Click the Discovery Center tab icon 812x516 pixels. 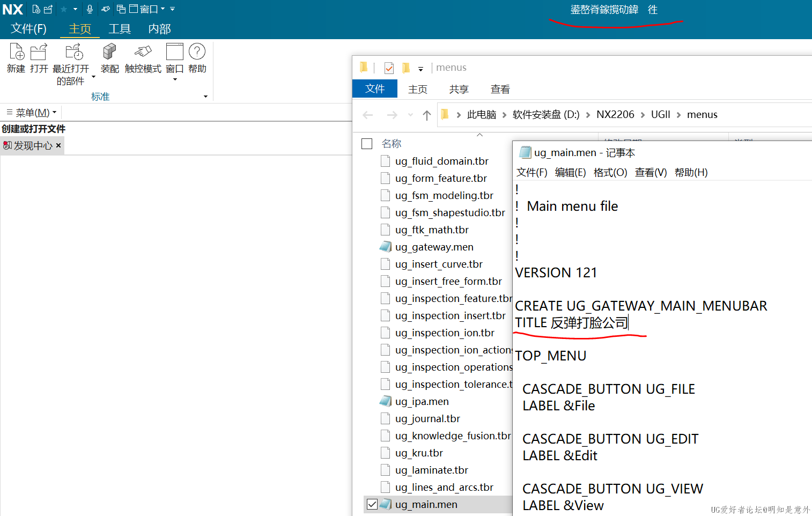(x=7, y=145)
